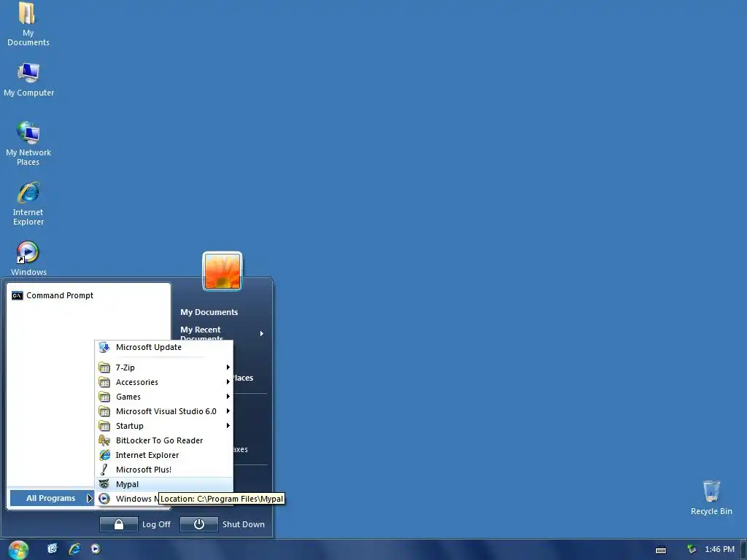Click the Startup folder icon
The height and width of the screenshot is (560, 747).
(104, 426)
